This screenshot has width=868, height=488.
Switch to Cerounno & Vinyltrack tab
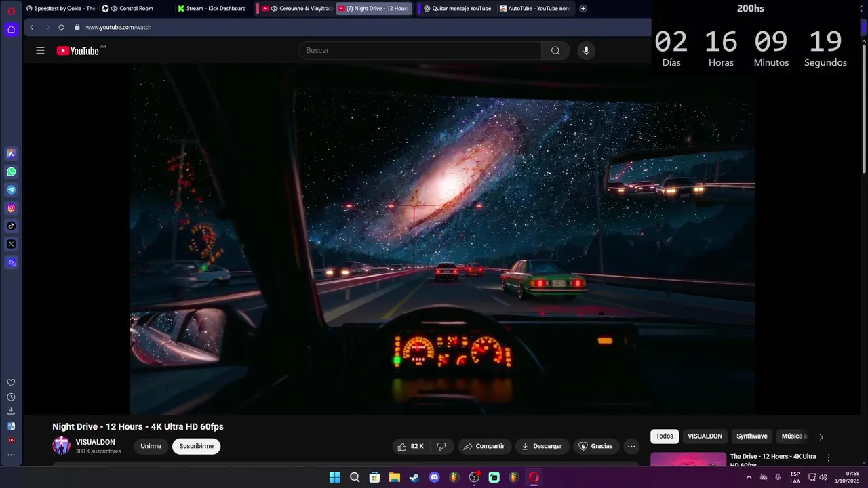pos(296,9)
